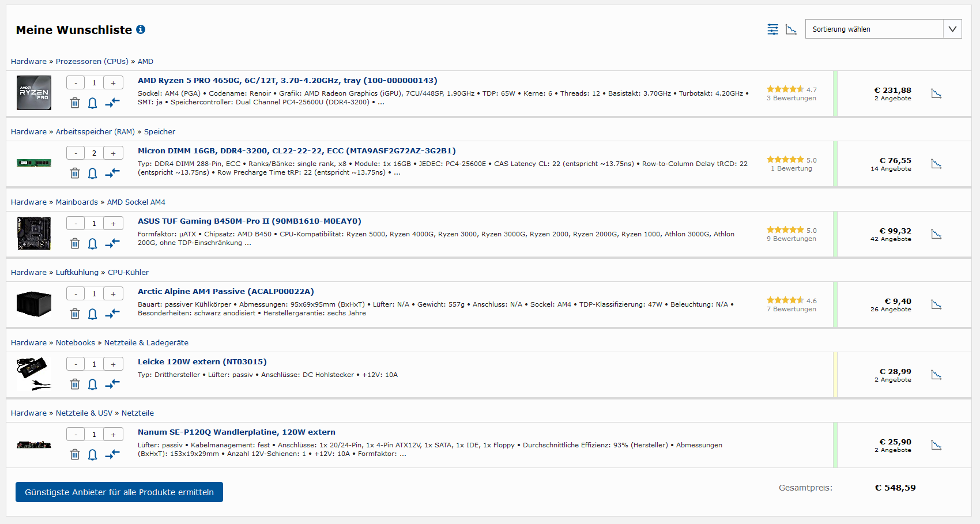This screenshot has height=524, width=980.
Task: Open CPU-Kühler breadcrumb link
Action: tap(128, 272)
